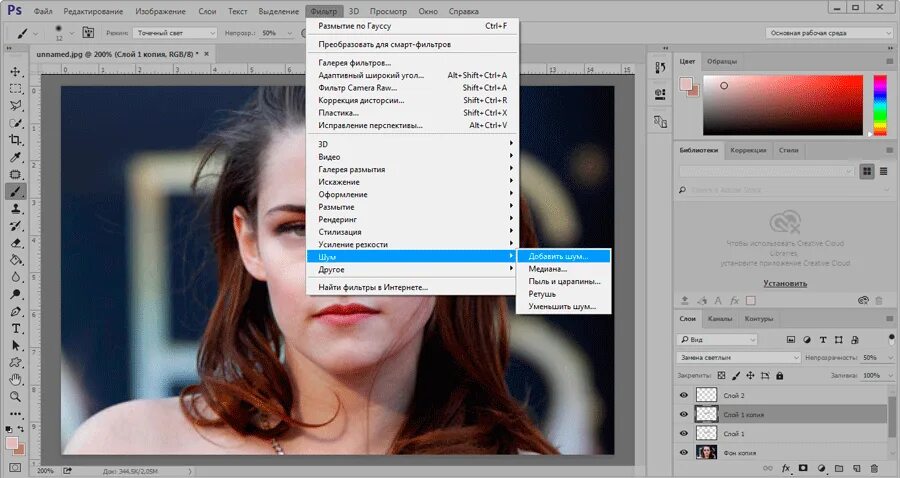Choose Добавить шум... submenu item
This screenshot has width=900, height=478.
pyautogui.click(x=562, y=257)
